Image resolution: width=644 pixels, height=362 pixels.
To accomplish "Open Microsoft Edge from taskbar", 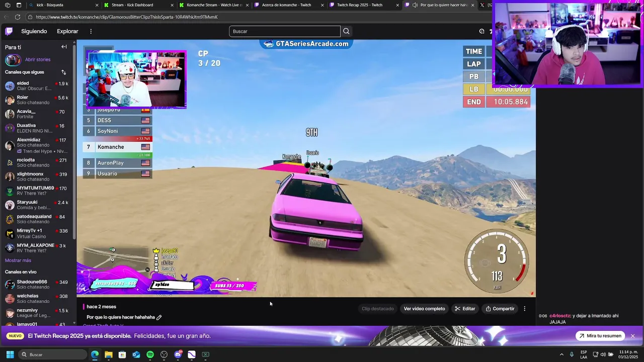I will coord(95,354).
